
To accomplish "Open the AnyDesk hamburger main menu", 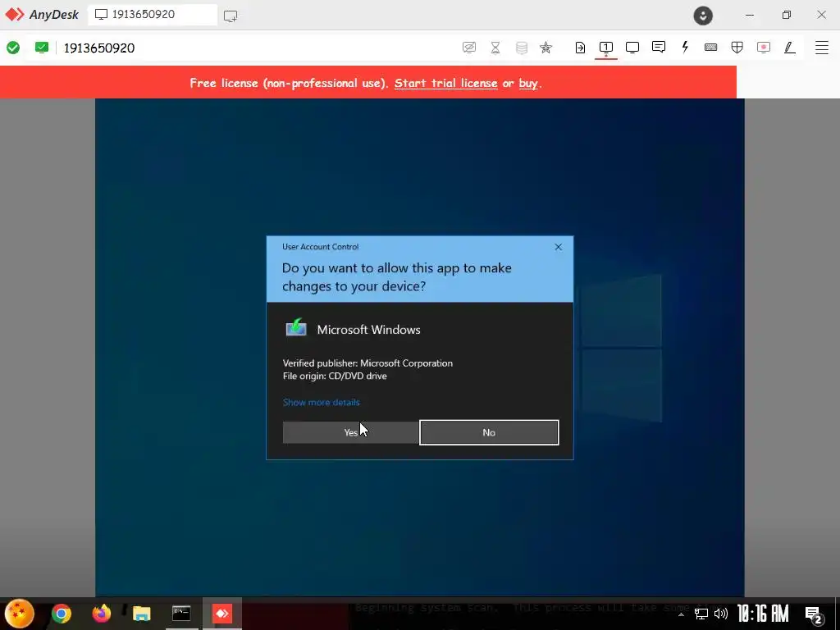I will pos(822,48).
